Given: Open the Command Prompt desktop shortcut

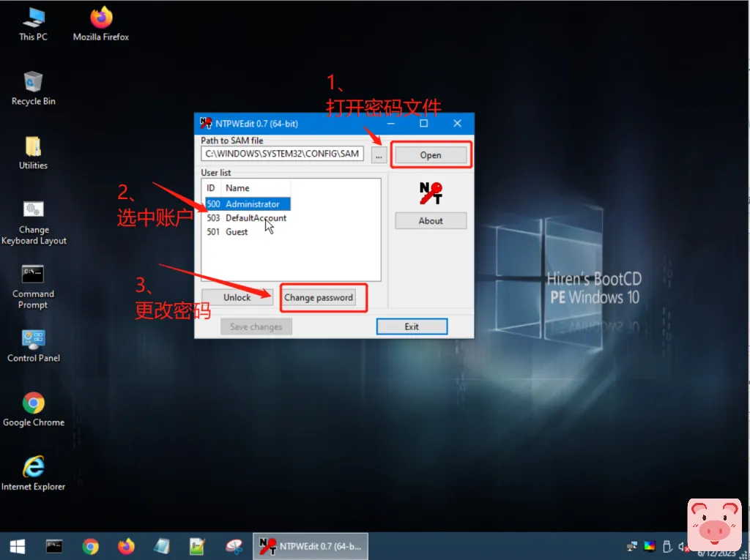Looking at the screenshot, I should 33,287.
